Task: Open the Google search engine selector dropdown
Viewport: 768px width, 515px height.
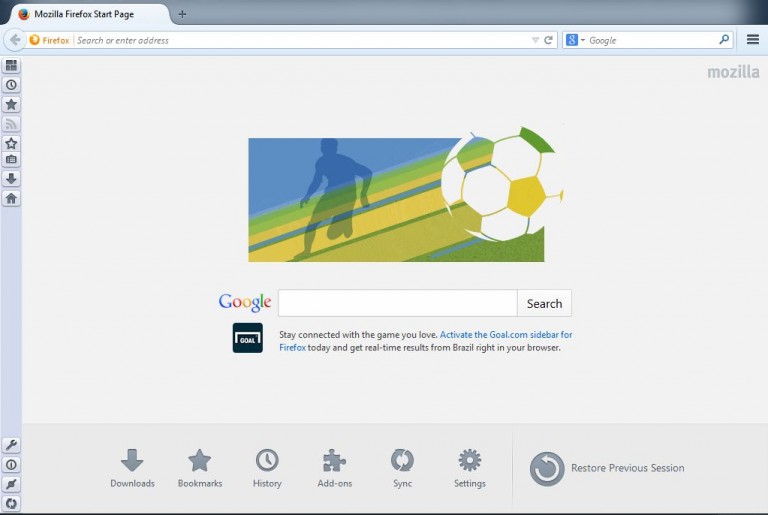Action: pos(576,40)
